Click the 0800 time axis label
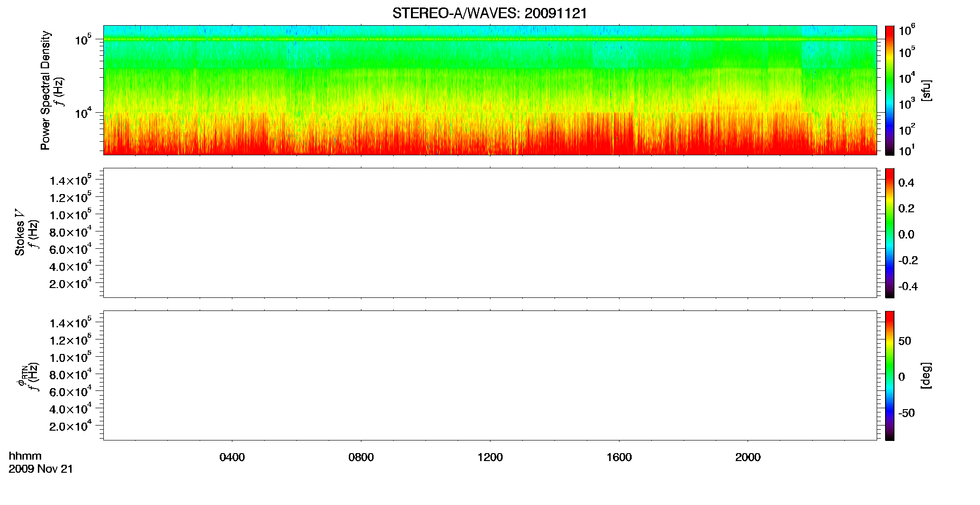980x505 pixels. tap(361, 457)
